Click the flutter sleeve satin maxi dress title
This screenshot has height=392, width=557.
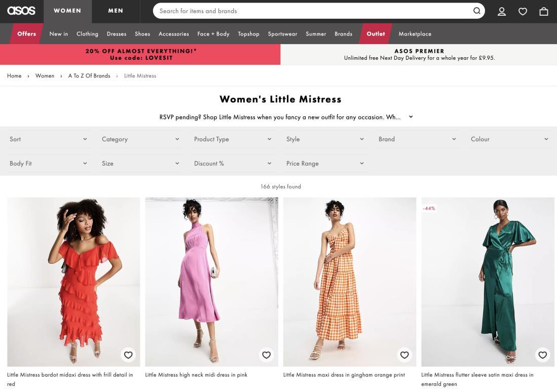[477, 379]
